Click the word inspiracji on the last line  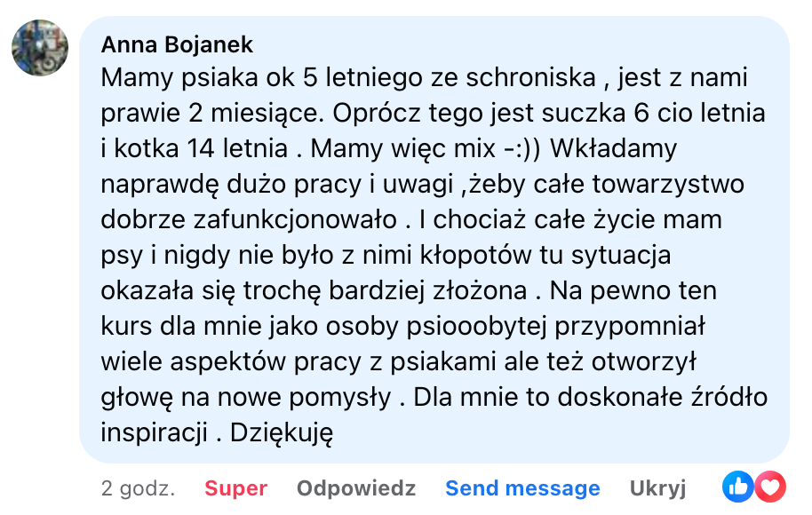[155, 433]
